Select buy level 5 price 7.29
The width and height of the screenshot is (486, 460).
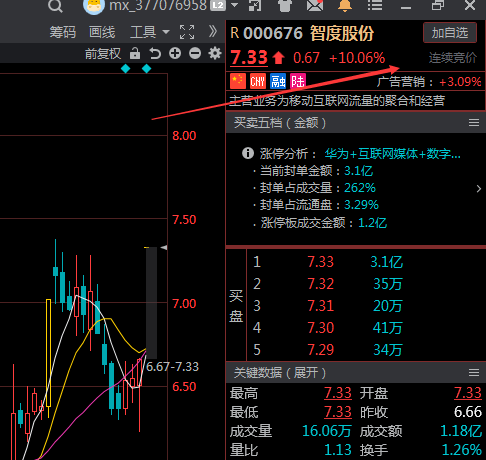(320, 350)
